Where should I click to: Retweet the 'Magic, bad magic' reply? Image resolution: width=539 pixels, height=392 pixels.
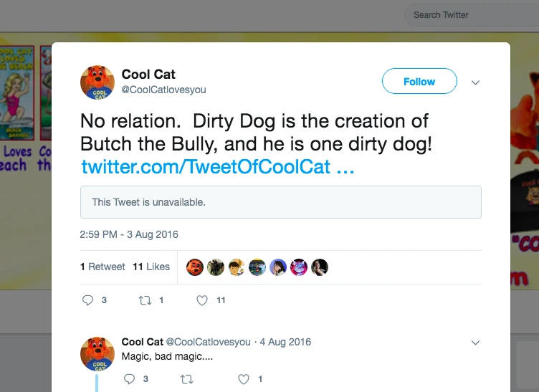pyautogui.click(x=186, y=379)
